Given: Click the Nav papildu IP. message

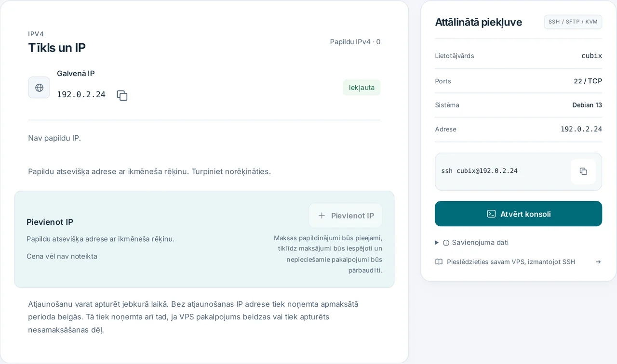Looking at the screenshot, I should pos(54,138).
